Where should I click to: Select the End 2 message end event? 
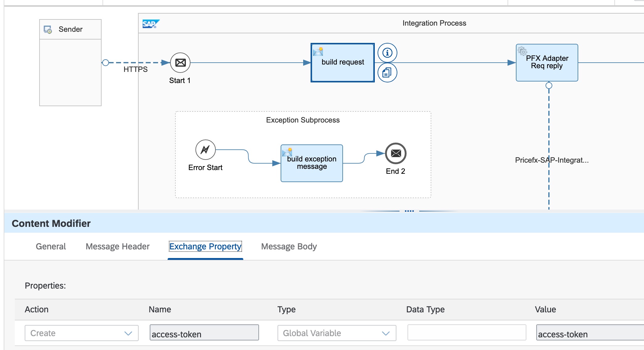(395, 153)
